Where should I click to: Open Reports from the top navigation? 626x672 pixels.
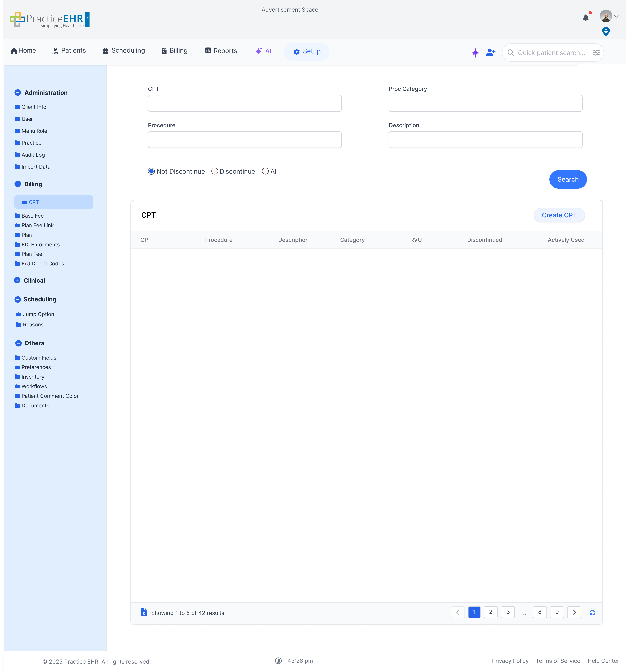tap(221, 51)
